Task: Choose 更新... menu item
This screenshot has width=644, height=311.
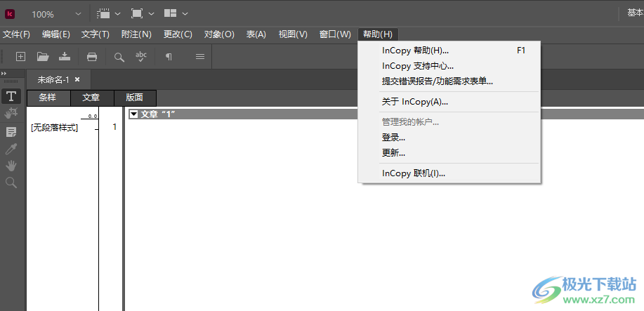Action: tap(449, 153)
